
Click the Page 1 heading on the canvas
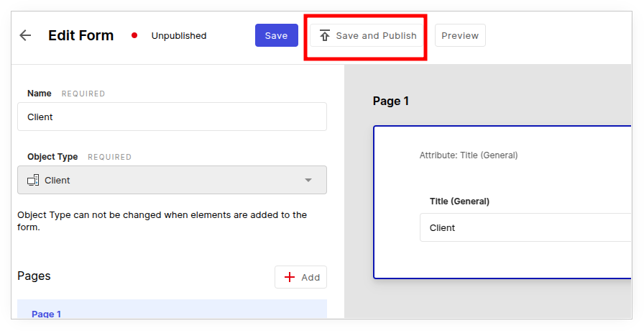pos(391,101)
